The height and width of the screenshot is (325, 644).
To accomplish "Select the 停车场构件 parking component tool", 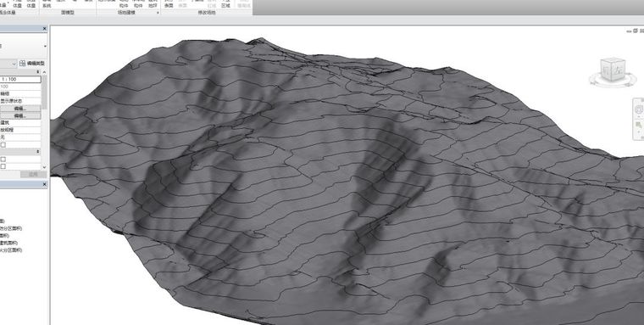I will (138, 3).
